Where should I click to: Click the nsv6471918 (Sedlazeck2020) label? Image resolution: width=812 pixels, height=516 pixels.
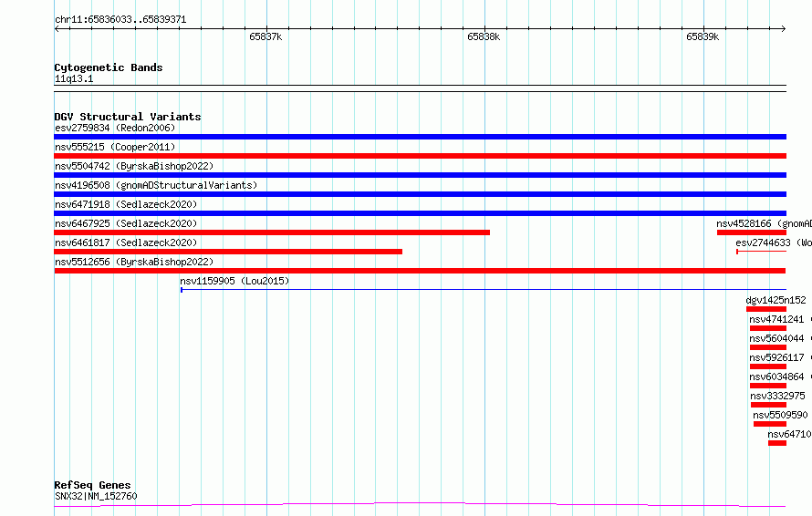pos(126,204)
